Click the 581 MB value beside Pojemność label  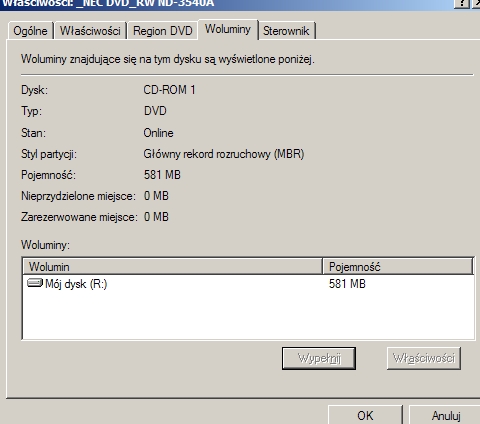tap(162, 175)
